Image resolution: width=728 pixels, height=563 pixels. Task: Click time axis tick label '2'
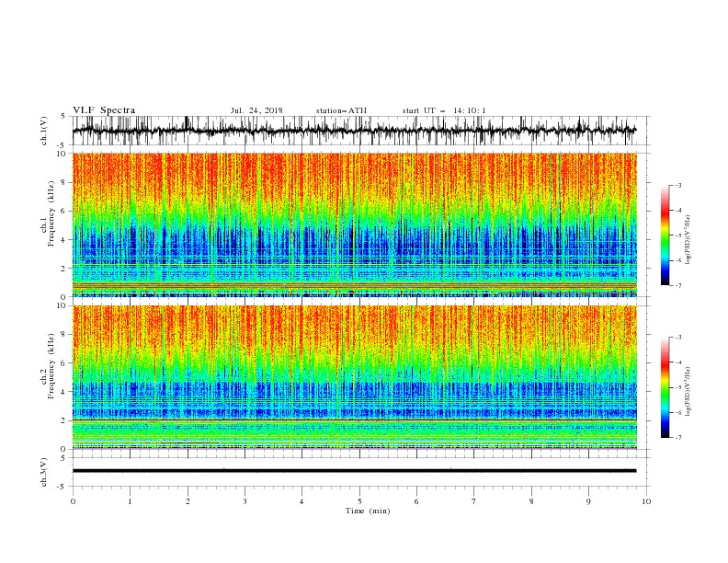188,501
